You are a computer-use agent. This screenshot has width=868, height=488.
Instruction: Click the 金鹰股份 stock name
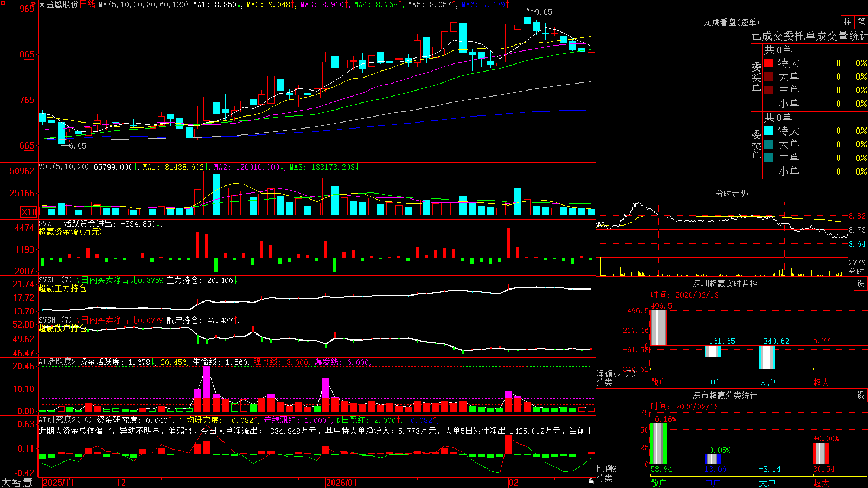tap(62, 4)
